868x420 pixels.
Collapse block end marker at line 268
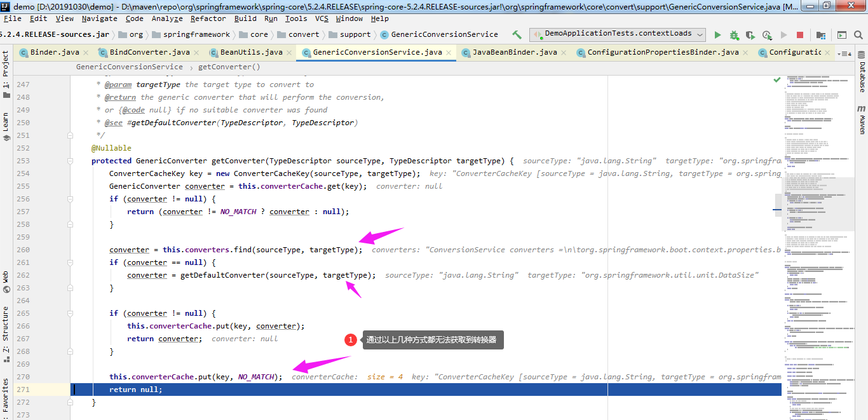tap(71, 351)
